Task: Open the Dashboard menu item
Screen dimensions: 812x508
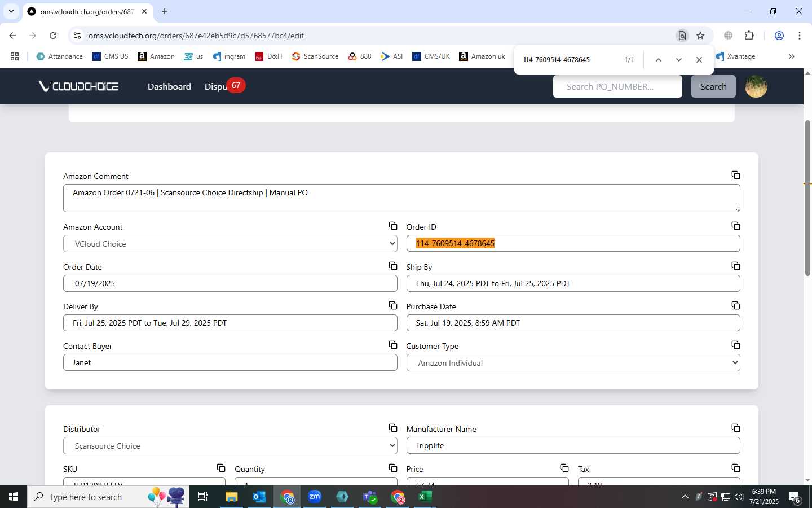Action: (169, 86)
